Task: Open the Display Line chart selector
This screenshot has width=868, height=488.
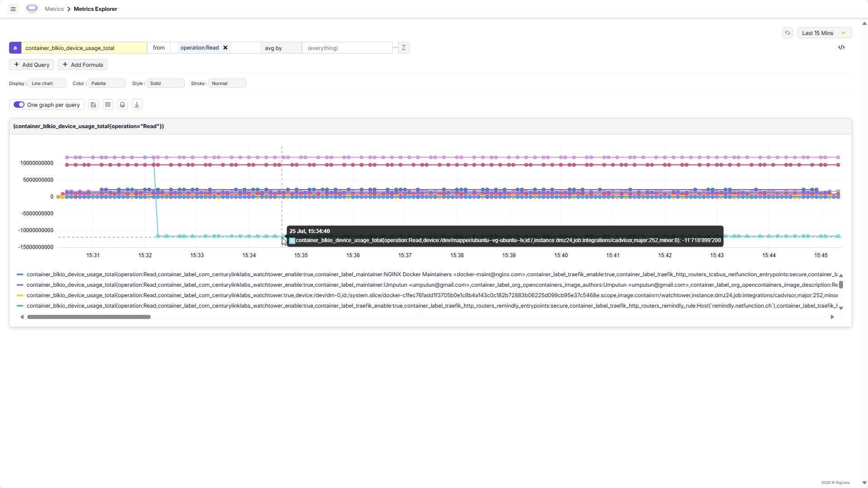Action: click(46, 83)
